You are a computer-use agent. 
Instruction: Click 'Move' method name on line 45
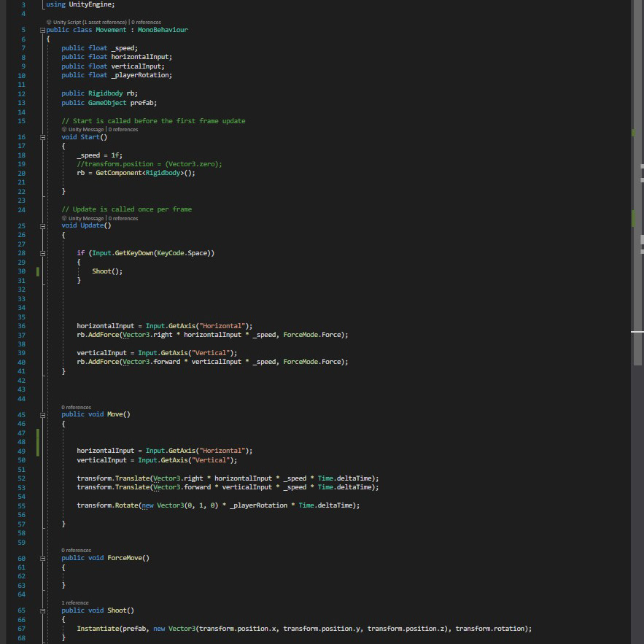click(x=115, y=415)
